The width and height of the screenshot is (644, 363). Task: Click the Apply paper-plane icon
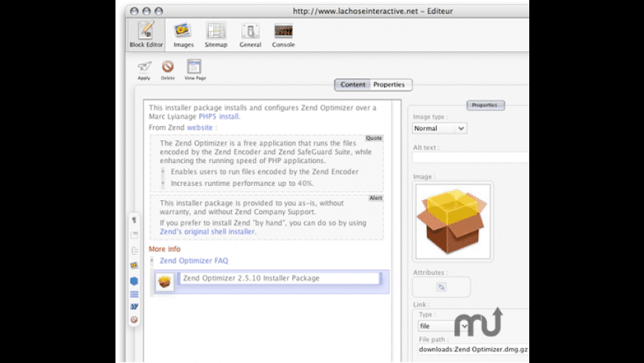pos(144,67)
